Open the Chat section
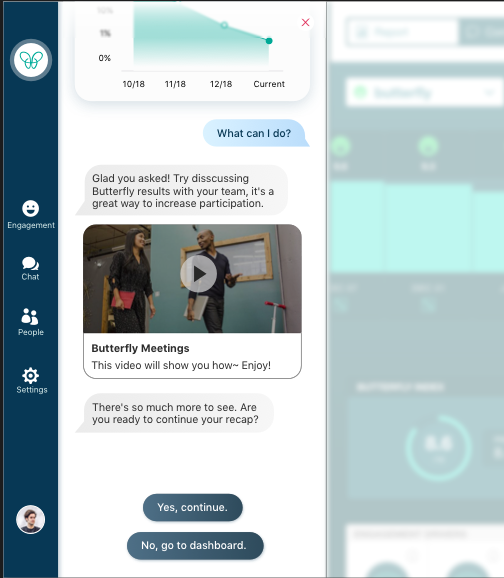504x578 pixels. tap(30, 269)
